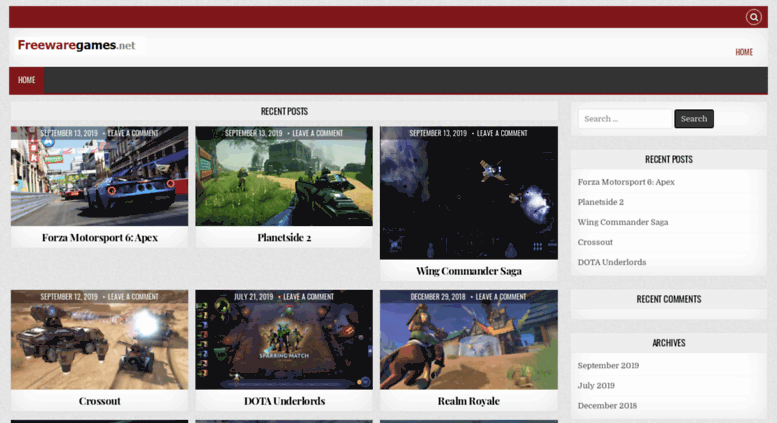777x423 pixels.
Task: Click the sidebar Search button
Action: coord(694,119)
